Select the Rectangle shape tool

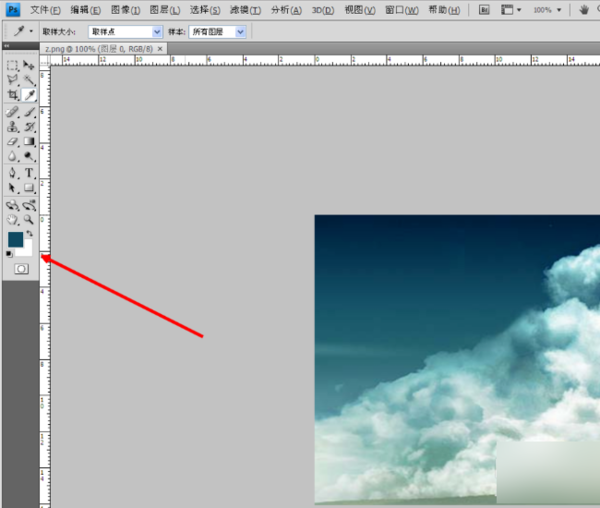29,188
